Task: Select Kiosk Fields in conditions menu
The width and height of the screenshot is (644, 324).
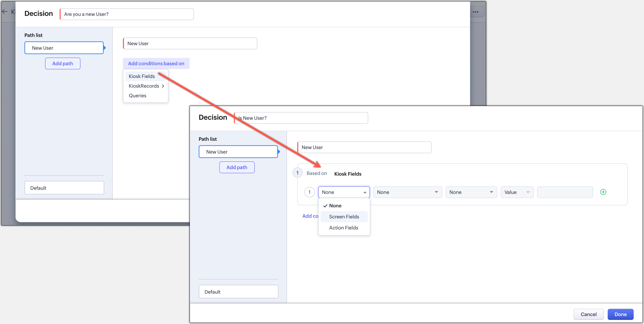Action: [142, 76]
